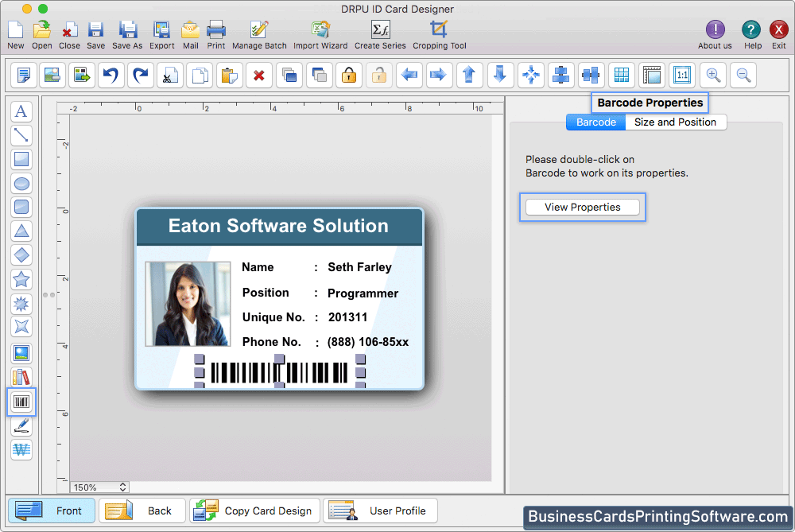Click the Copy icon in the toolbar

click(x=200, y=75)
